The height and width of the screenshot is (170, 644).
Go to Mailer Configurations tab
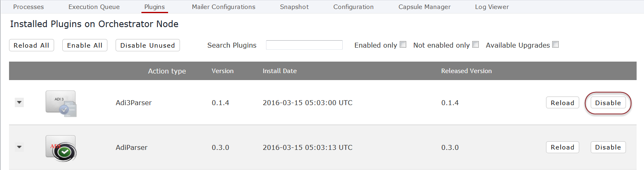pyautogui.click(x=223, y=7)
